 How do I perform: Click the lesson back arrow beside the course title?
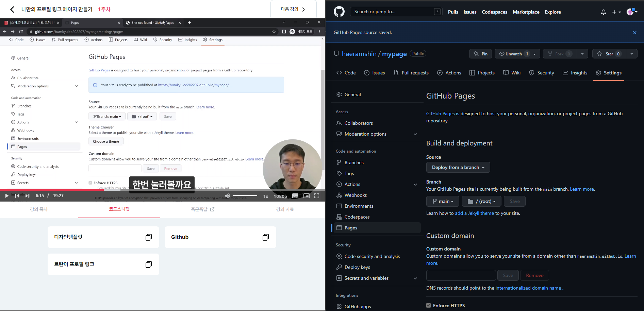(x=12, y=9)
